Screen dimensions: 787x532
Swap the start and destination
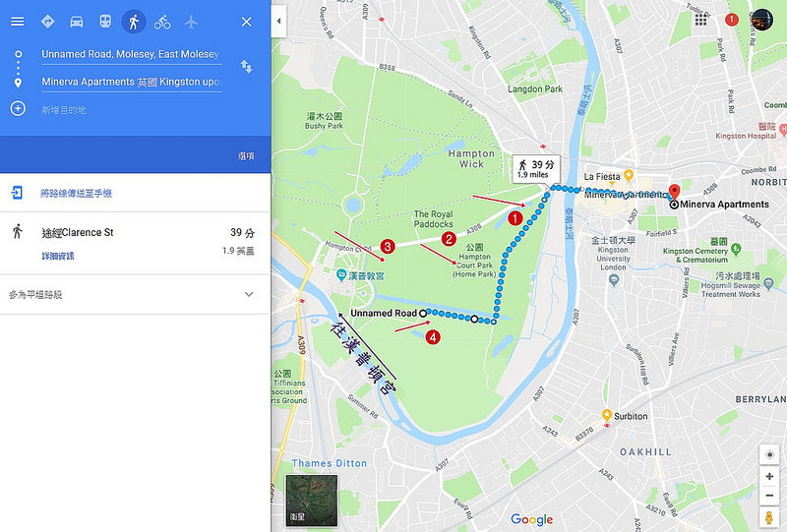(x=246, y=66)
